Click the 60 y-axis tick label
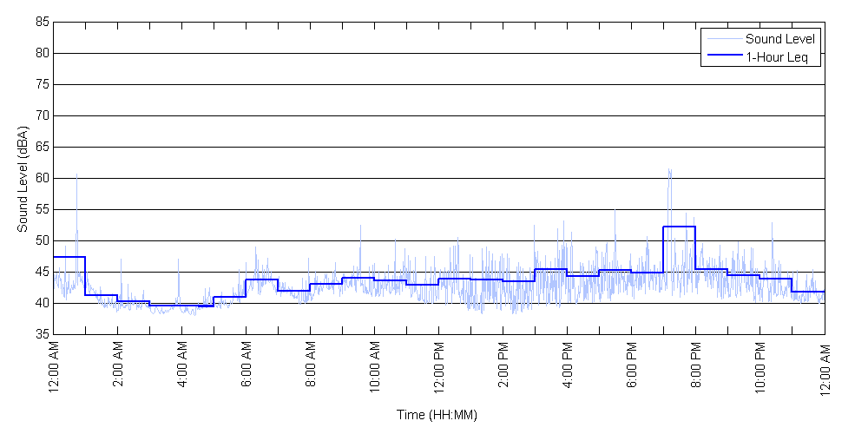868x434 pixels. click(x=41, y=178)
